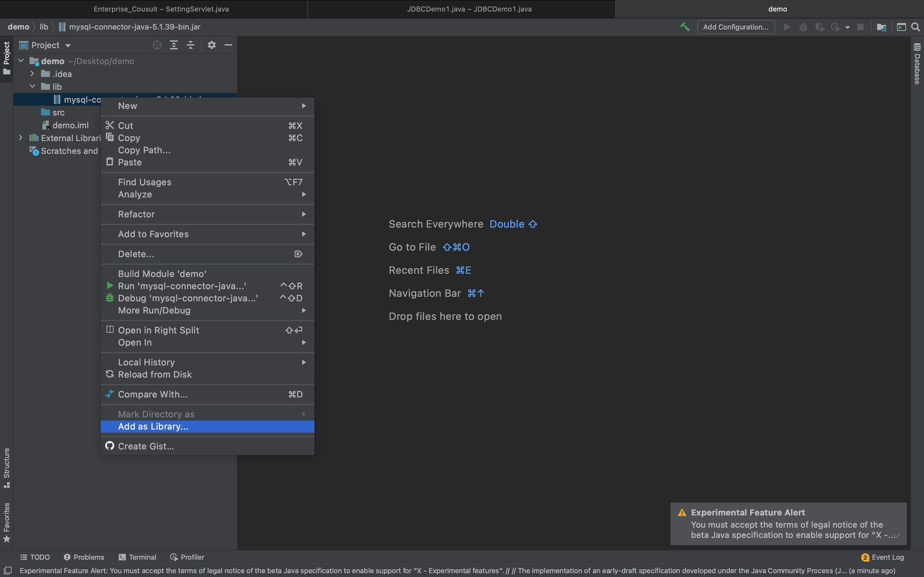Hide the Project panel with the minus icon
This screenshot has width=924, height=577.
pos(228,45)
